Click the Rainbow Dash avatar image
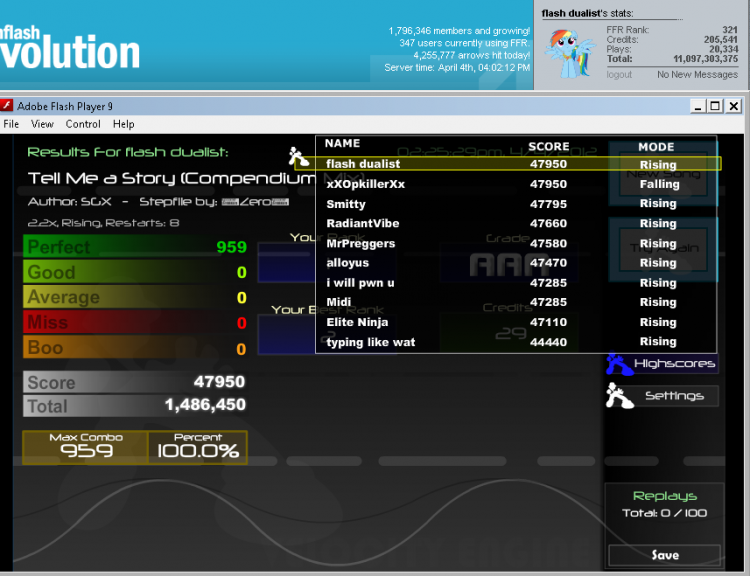Image resolution: width=750 pixels, height=576 pixels. [x=570, y=53]
